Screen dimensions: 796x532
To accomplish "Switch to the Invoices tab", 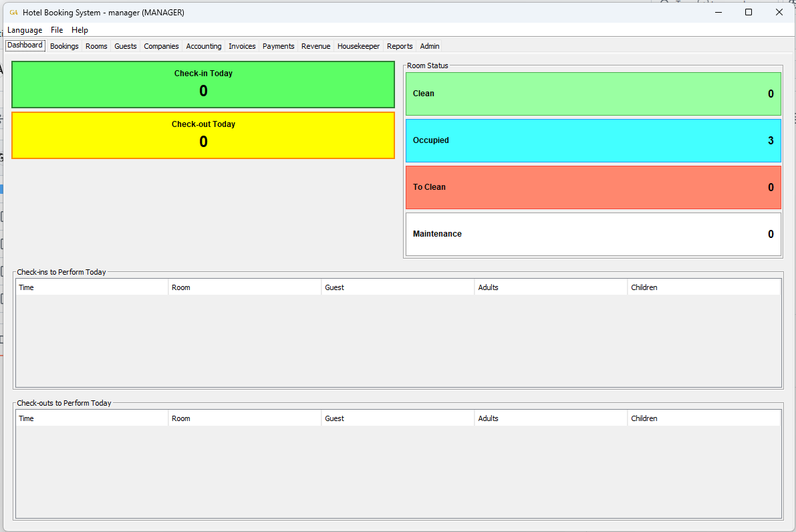I will [x=242, y=45].
